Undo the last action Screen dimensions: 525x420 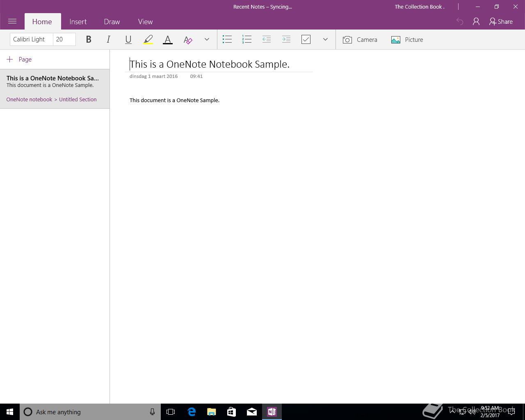point(460,21)
